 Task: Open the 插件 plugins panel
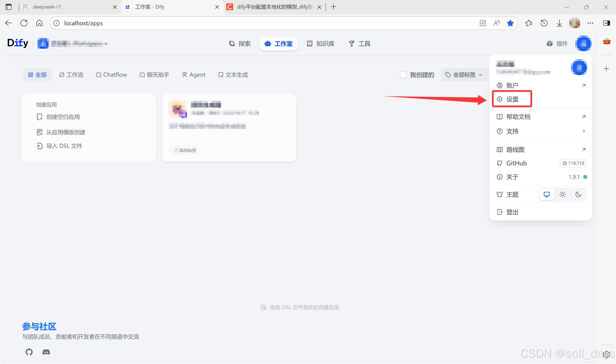pos(557,43)
